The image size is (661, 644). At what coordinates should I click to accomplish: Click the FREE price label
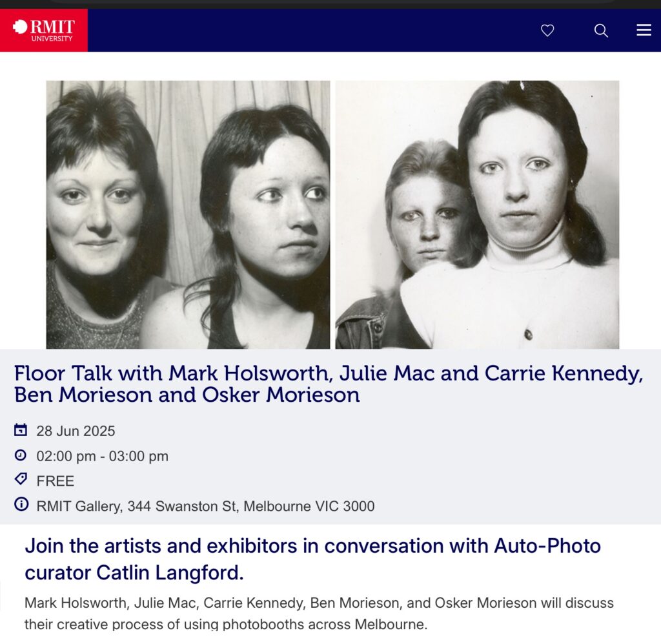pyautogui.click(x=56, y=481)
